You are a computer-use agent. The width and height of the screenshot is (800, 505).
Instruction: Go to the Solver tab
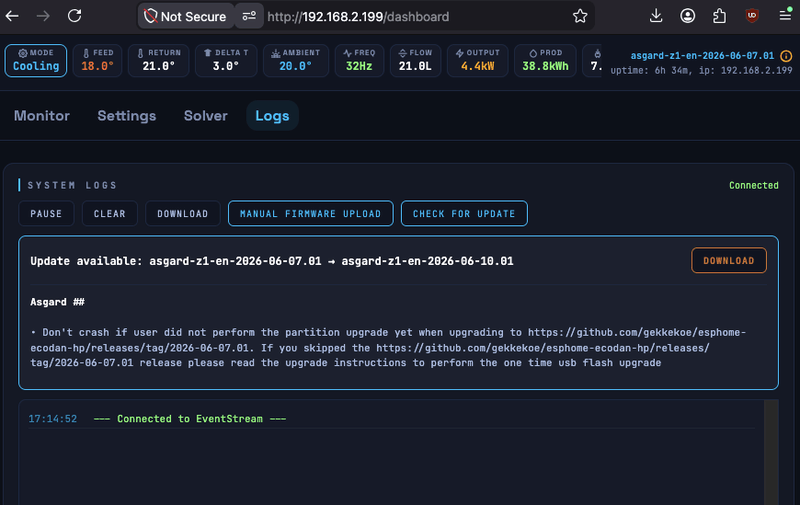(x=206, y=116)
